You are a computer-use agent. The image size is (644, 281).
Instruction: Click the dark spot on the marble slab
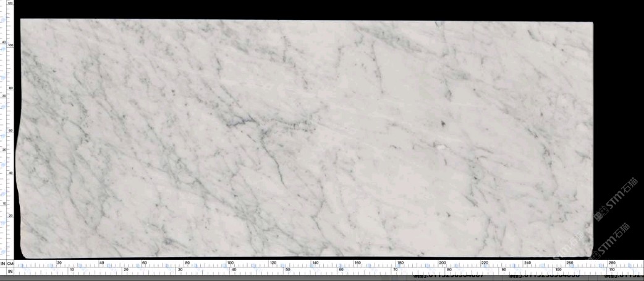tap(443, 124)
